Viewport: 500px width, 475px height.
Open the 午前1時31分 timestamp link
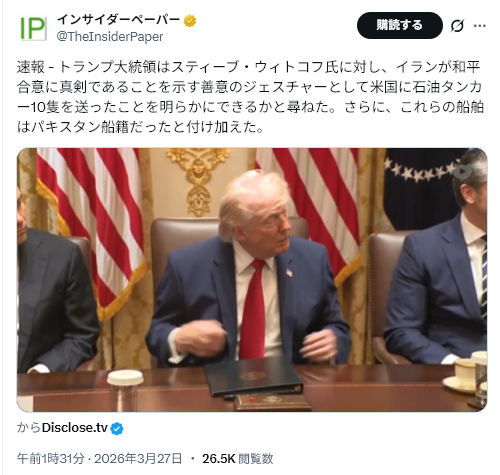[x=51, y=459]
